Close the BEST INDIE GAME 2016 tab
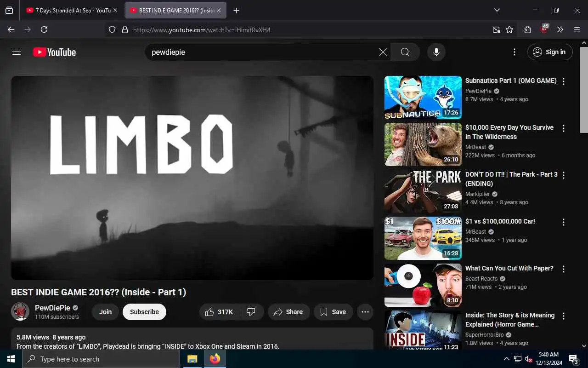 point(218,10)
